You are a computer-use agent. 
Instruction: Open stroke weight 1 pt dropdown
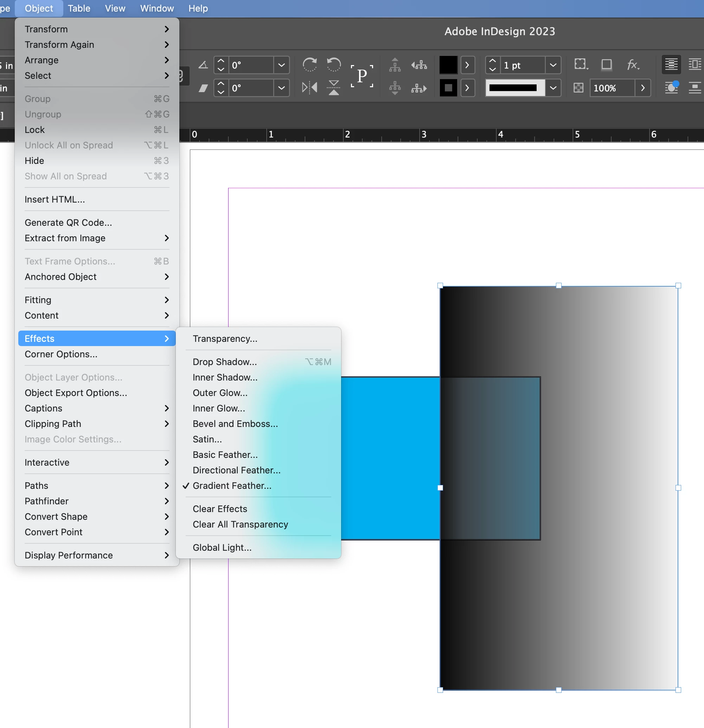tap(553, 65)
